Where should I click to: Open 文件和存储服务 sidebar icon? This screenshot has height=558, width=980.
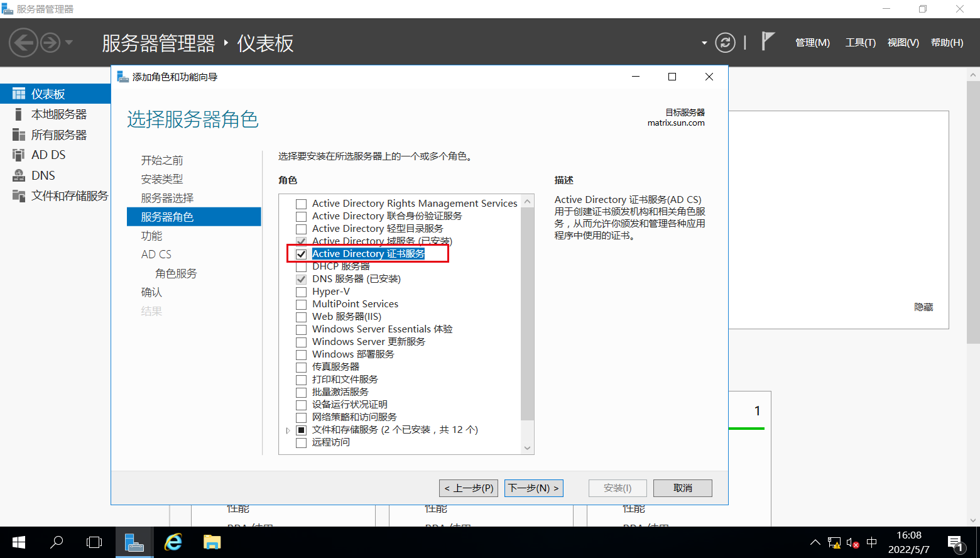(x=19, y=195)
